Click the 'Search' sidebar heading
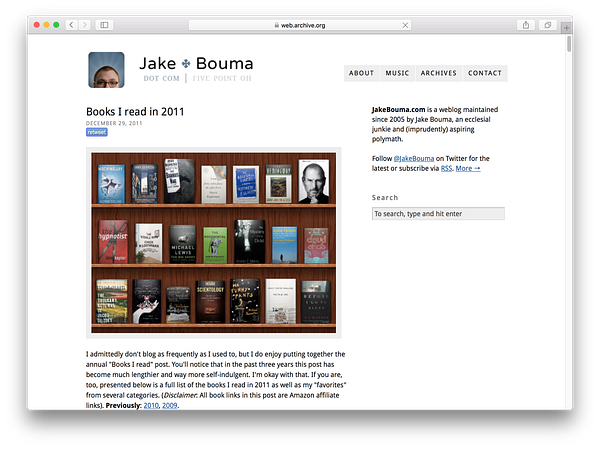 pos(385,198)
